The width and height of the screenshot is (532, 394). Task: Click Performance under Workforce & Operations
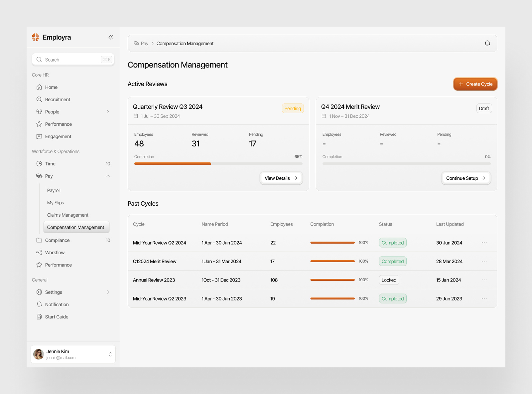click(x=59, y=265)
